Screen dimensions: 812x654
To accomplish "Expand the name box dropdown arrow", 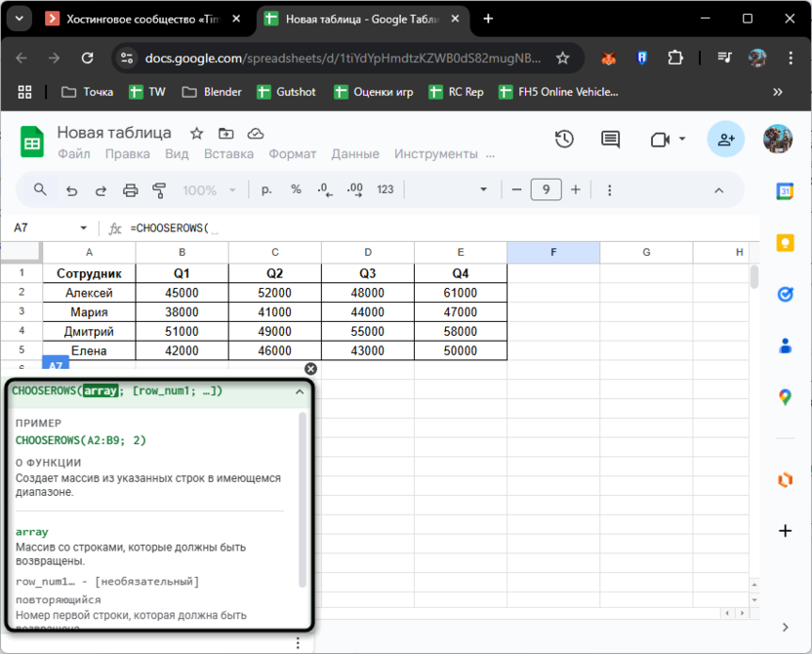I will [83, 228].
